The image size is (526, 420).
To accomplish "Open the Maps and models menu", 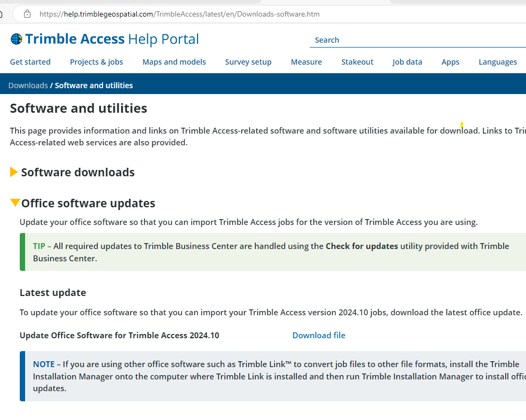I will 174,62.
